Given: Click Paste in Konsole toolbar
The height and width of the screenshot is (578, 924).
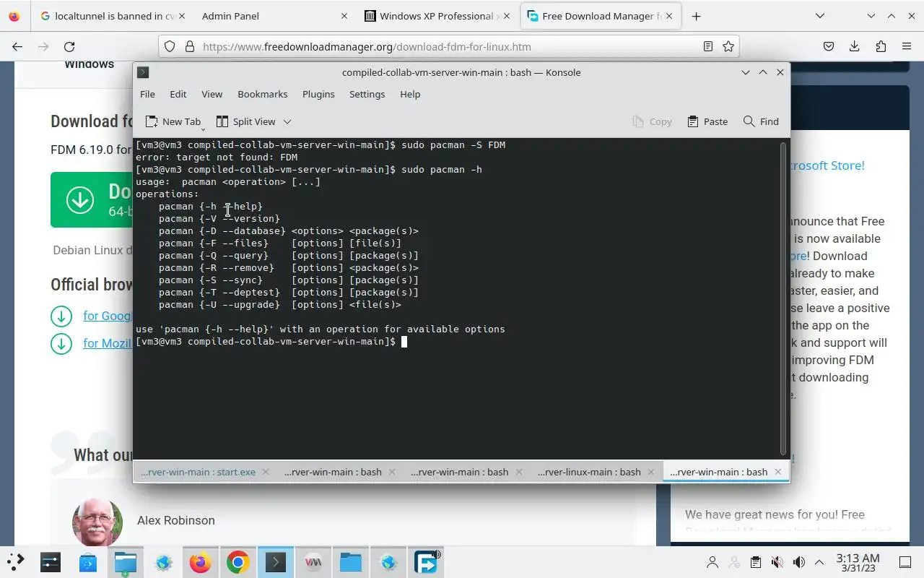Looking at the screenshot, I should pos(707,121).
